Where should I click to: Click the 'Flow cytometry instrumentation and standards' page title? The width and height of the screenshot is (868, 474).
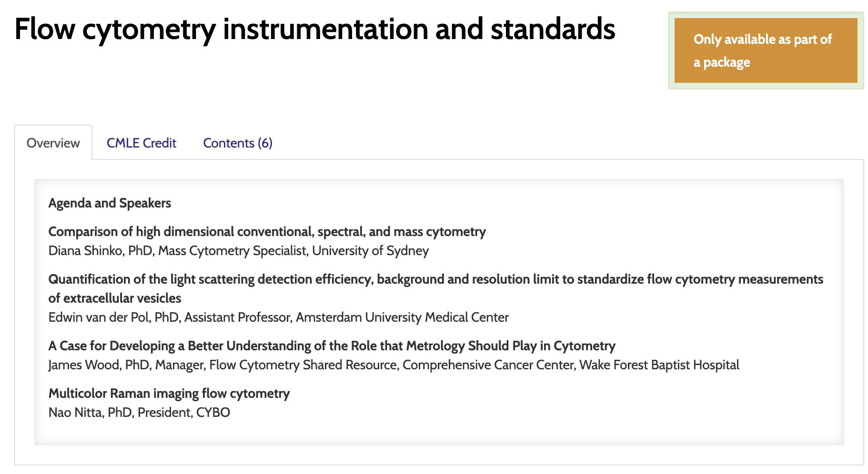pyautogui.click(x=314, y=29)
